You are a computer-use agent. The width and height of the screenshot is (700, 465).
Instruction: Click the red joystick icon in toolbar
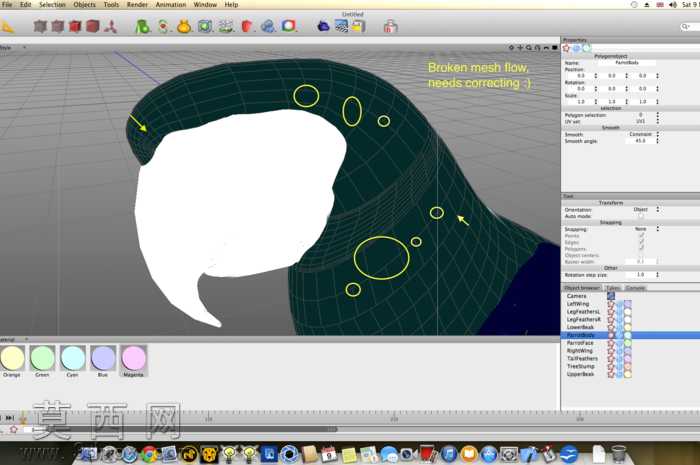tap(390, 26)
